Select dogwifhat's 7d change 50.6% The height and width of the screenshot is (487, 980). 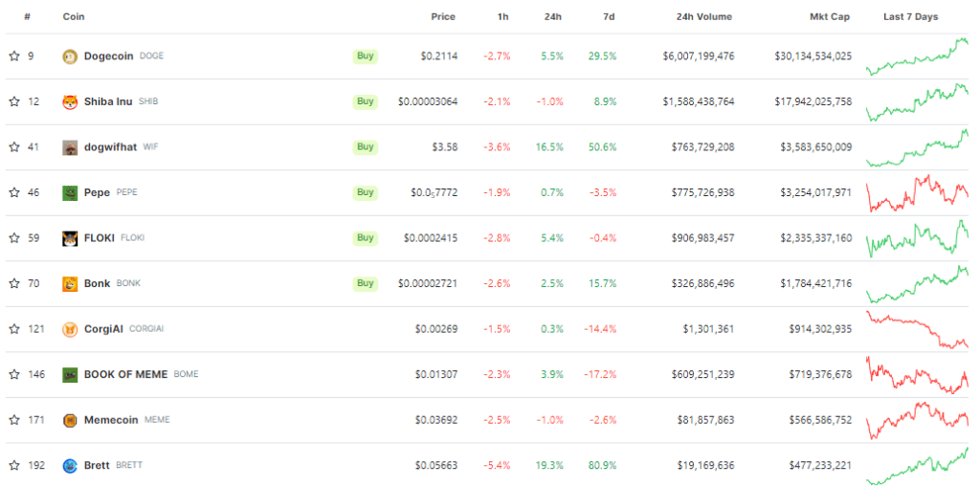[603, 147]
